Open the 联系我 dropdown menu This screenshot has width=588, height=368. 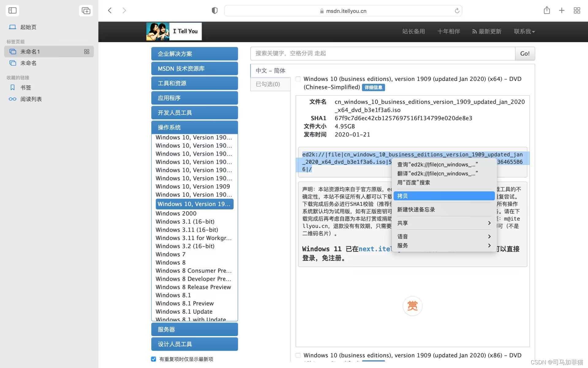tap(524, 32)
